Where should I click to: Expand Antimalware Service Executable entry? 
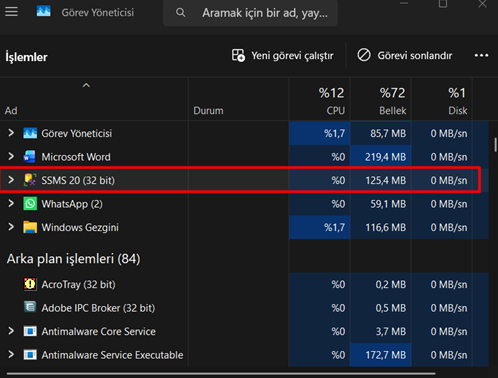click(x=11, y=354)
